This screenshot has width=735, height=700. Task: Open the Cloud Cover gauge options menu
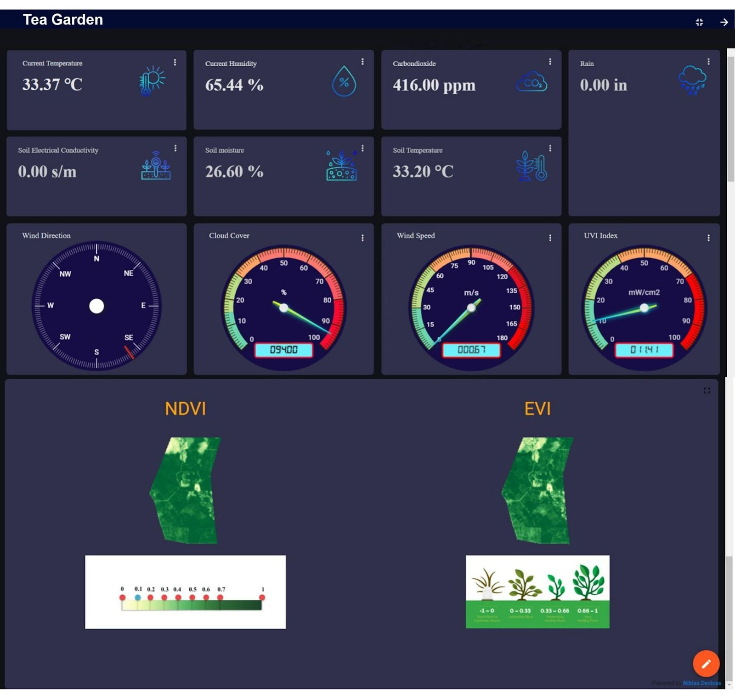click(363, 238)
